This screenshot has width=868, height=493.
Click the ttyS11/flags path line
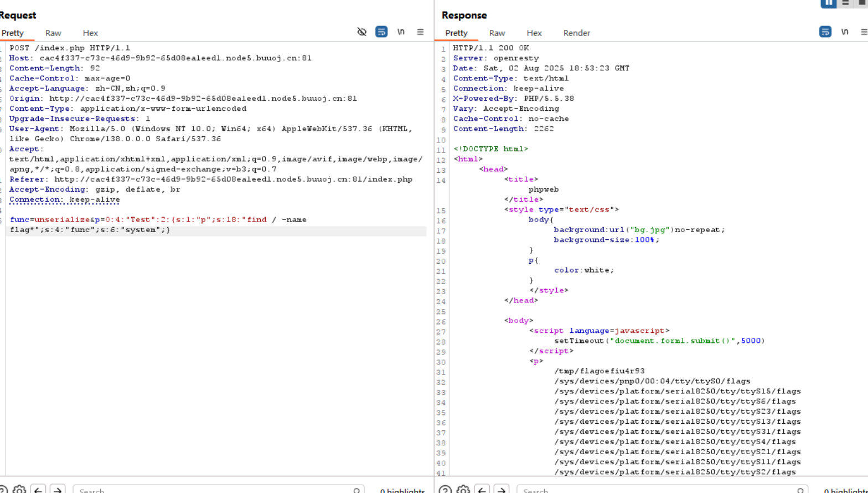pyautogui.click(x=678, y=462)
